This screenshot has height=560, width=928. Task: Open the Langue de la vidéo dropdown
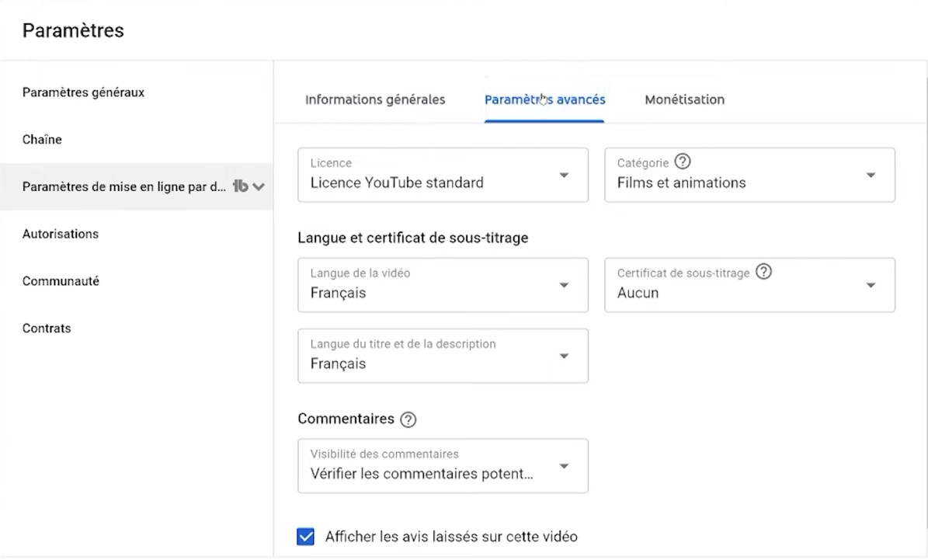[443, 285]
